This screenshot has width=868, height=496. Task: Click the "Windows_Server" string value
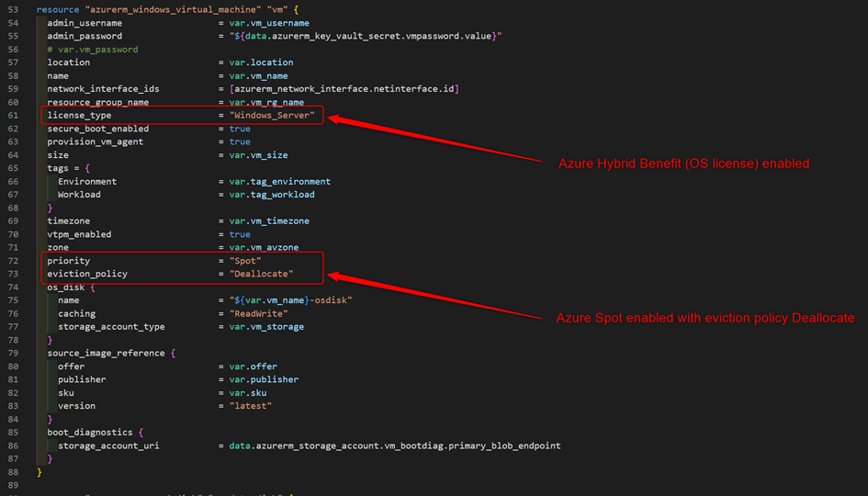point(272,115)
